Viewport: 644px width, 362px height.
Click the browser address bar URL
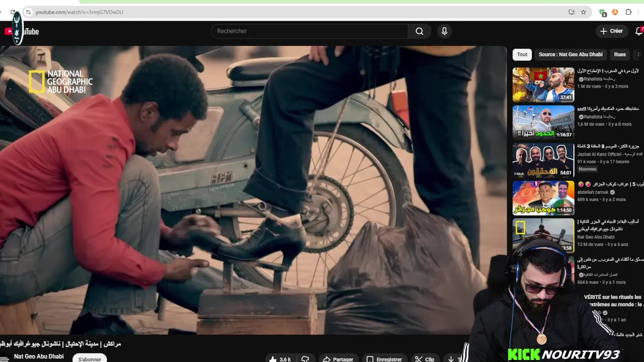(79, 12)
